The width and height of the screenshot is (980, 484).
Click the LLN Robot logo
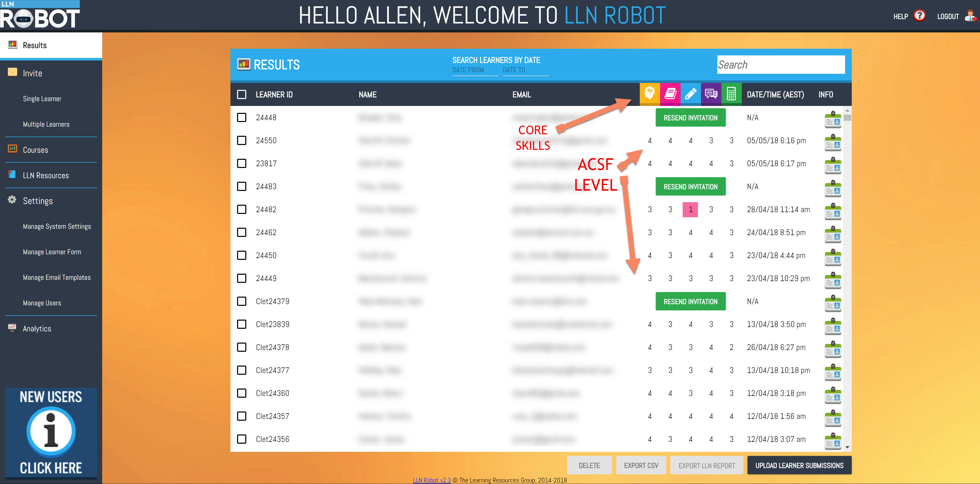coord(40,15)
